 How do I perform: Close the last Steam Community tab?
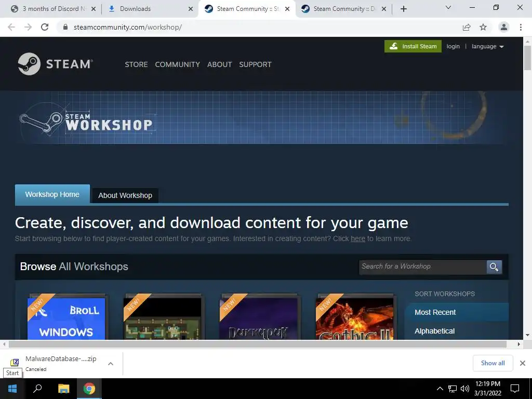(x=384, y=9)
